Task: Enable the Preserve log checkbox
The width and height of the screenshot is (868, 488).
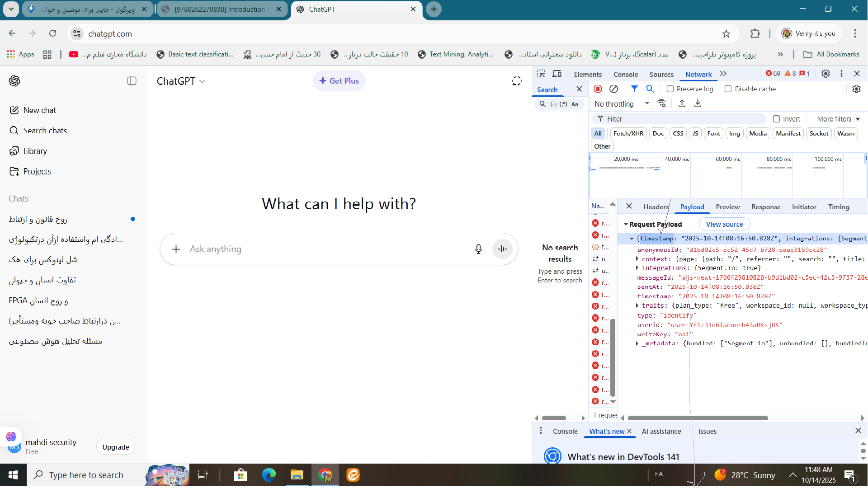Action: 670,89
